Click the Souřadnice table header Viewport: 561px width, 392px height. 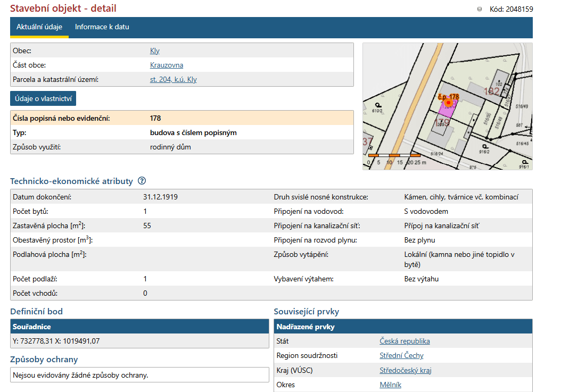[139, 327]
